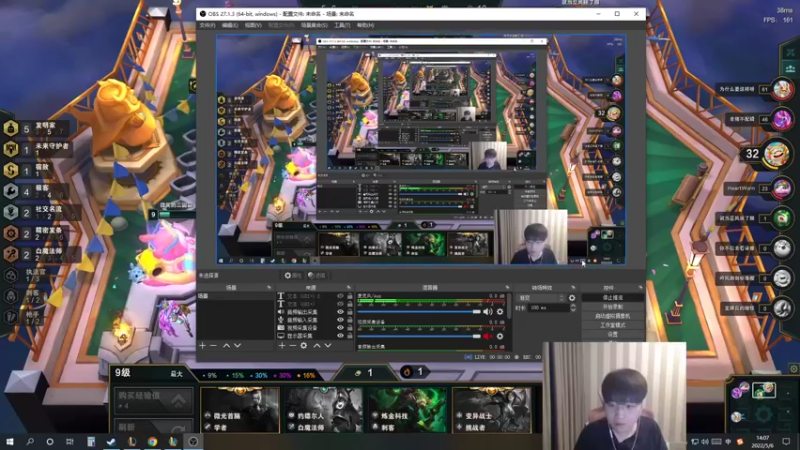Adjust transition duration 100 ms stepper
800x450 pixels.
pos(573,308)
